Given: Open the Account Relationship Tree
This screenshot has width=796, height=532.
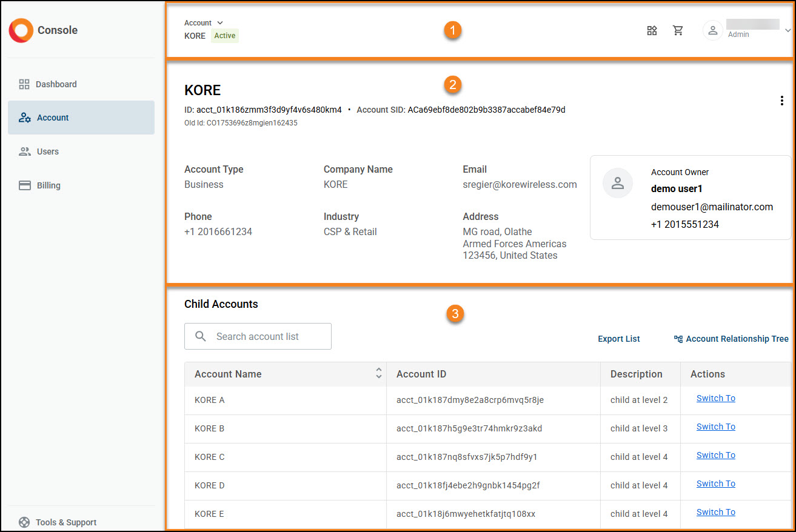Looking at the screenshot, I should coord(731,339).
